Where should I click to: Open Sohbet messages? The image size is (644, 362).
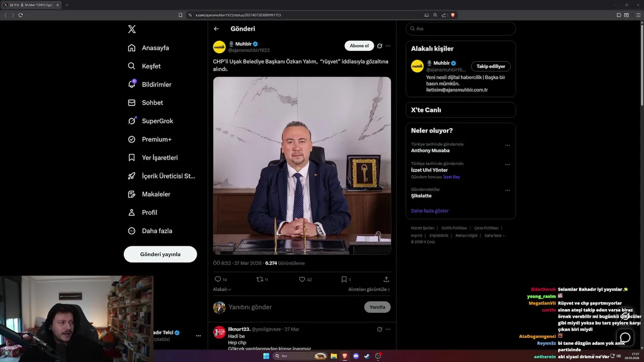click(x=145, y=103)
